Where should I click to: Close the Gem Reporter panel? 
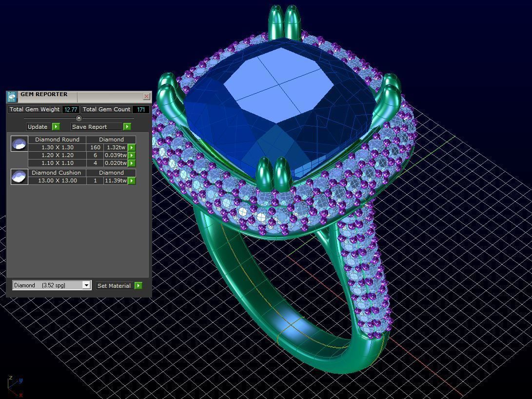(x=147, y=97)
